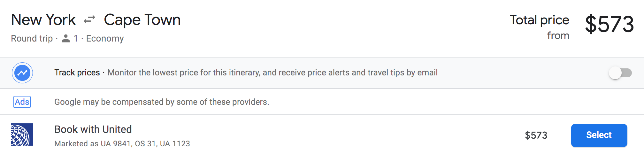Click the blue Select button for United
Viewport: 644px width, 154px height.
(599, 135)
